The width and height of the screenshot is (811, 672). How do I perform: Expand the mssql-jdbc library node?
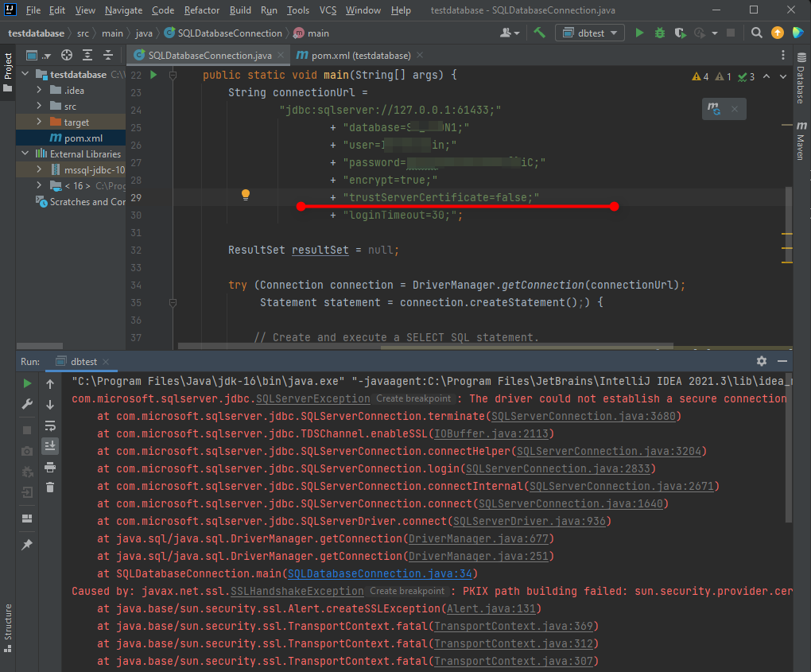[x=39, y=169]
